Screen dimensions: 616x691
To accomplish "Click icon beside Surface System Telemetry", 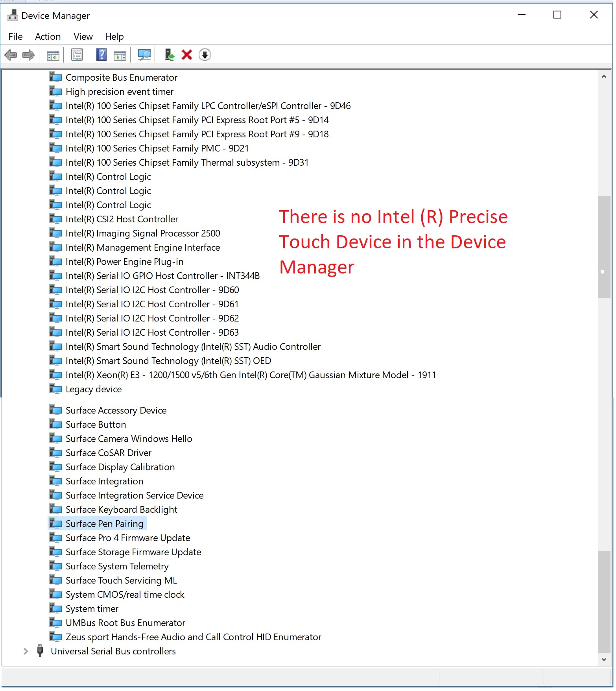I will 55,566.
